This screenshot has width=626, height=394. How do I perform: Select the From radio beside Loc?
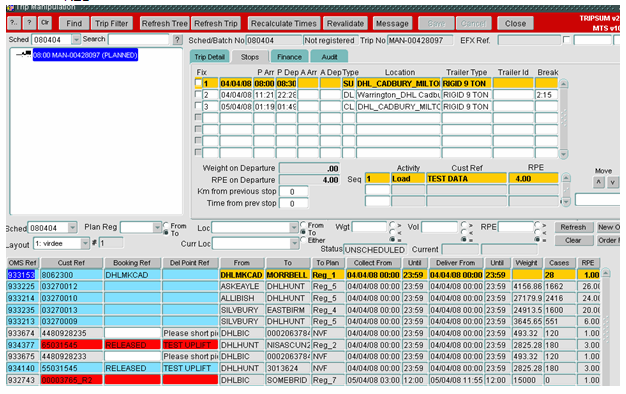click(303, 225)
